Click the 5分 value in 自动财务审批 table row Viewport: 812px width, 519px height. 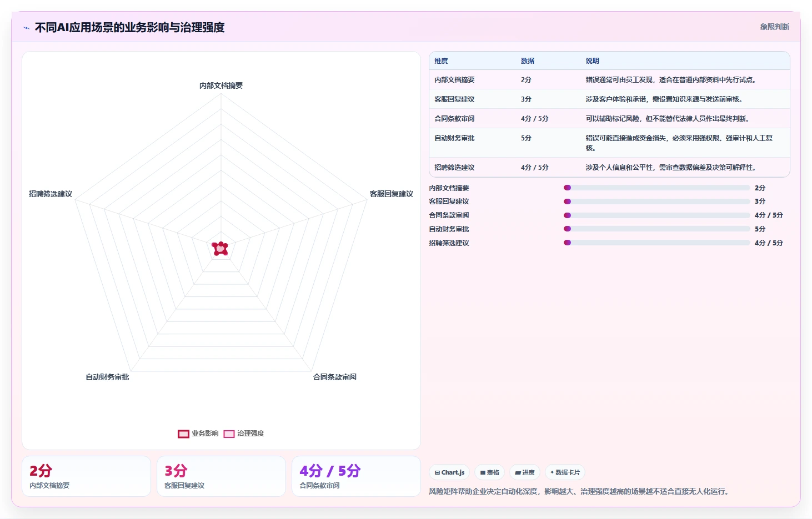(526, 138)
